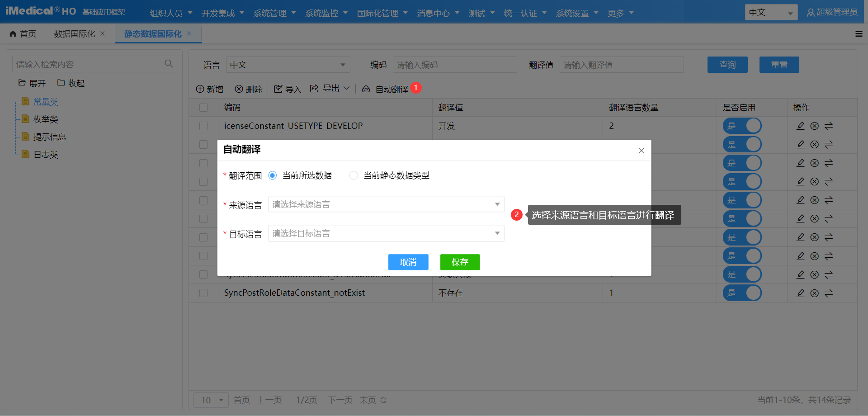Click 首页 in the pagination bar
Viewport: 868px width, 416px height.
pos(241,400)
